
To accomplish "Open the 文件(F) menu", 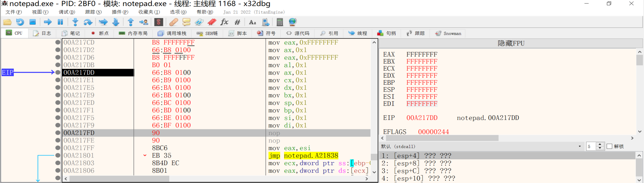I will click(14, 12).
